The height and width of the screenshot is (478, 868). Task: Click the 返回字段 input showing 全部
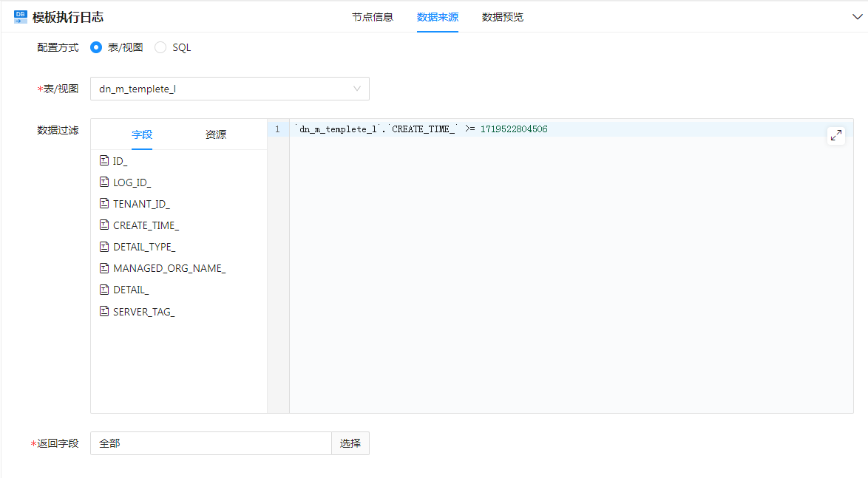[211, 443]
